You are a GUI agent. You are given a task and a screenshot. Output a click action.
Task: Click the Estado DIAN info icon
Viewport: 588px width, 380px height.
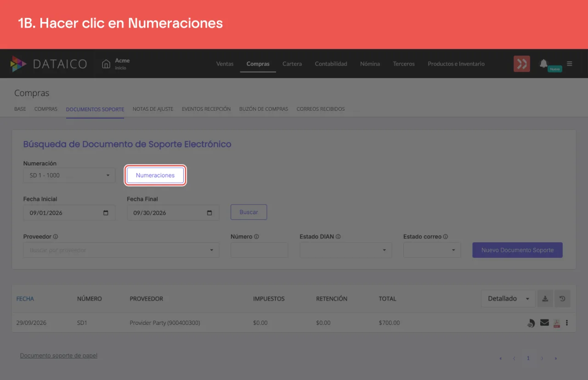(x=338, y=237)
